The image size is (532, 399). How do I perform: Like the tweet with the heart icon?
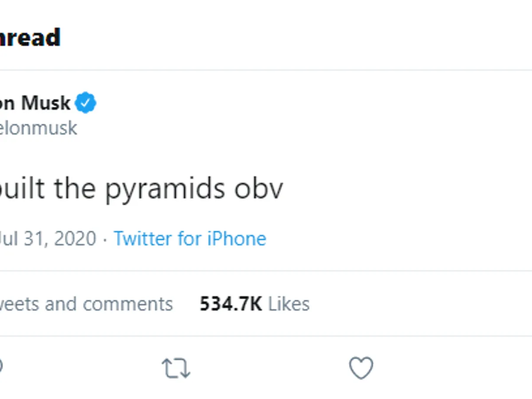(361, 368)
